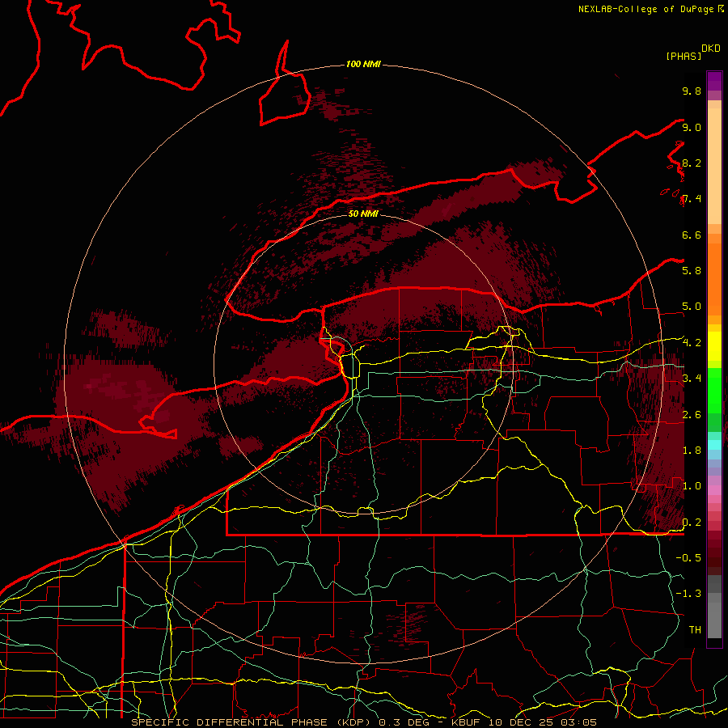Viewport: 728px width, 728px height.
Task: Click the 50 NMI range ring label
Action: 363,214
